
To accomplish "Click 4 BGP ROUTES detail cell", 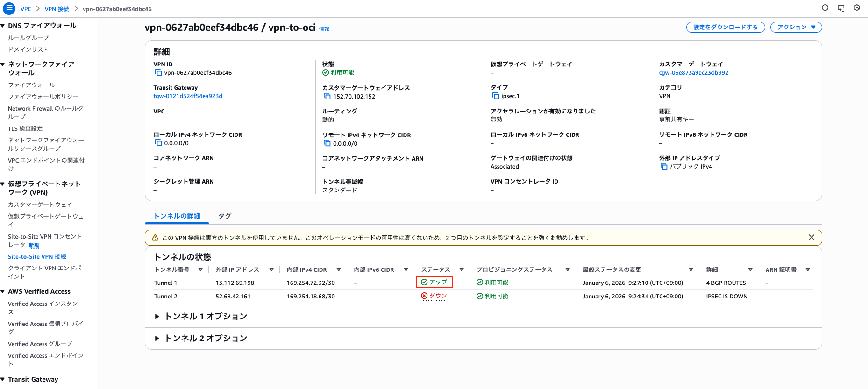I will pos(726,283).
